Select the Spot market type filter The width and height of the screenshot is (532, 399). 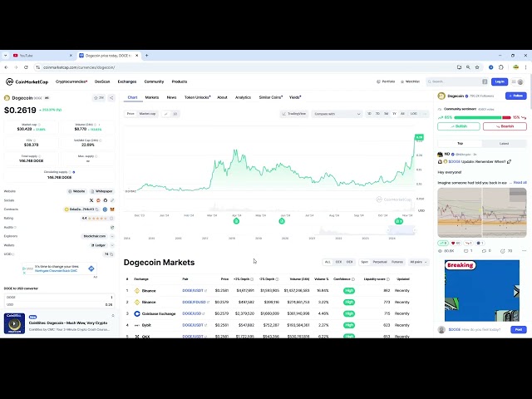pyautogui.click(x=364, y=262)
